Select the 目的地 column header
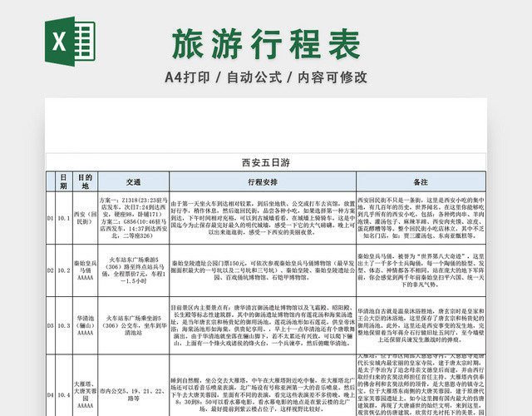532x416 pixels. pyautogui.click(x=85, y=181)
